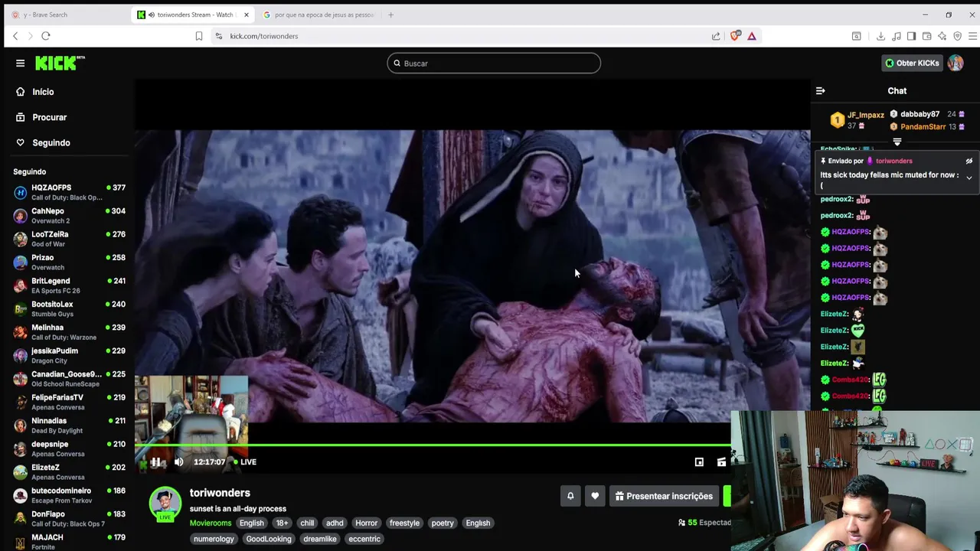Open Brave VPN shield icon
980x551 pixels.
click(x=957, y=36)
